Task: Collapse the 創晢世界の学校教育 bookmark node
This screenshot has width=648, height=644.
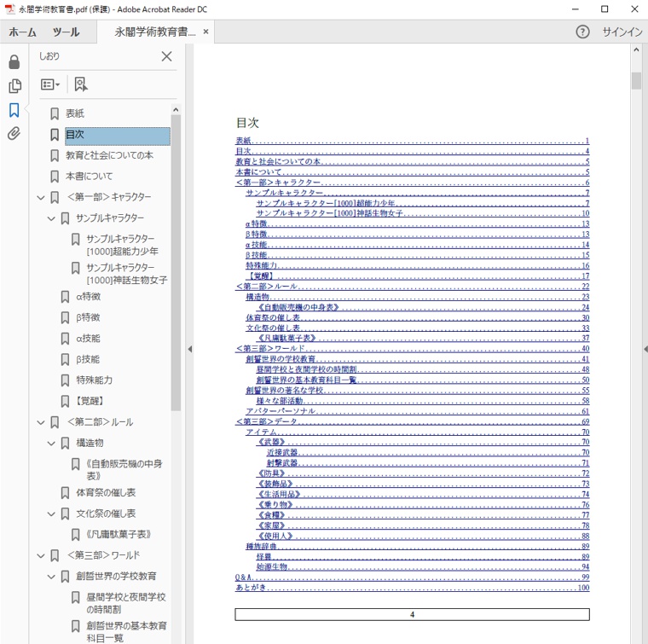Action: (x=51, y=577)
